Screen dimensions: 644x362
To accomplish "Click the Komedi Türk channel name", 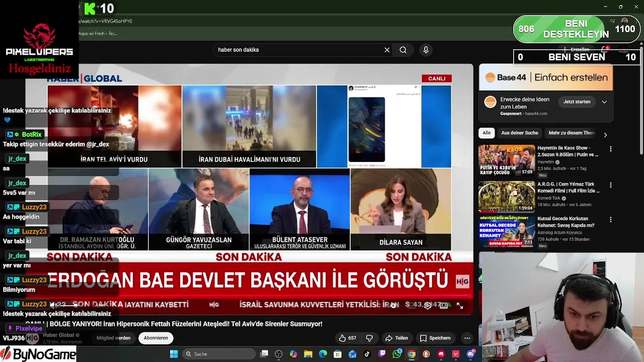I will click(x=549, y=198).
